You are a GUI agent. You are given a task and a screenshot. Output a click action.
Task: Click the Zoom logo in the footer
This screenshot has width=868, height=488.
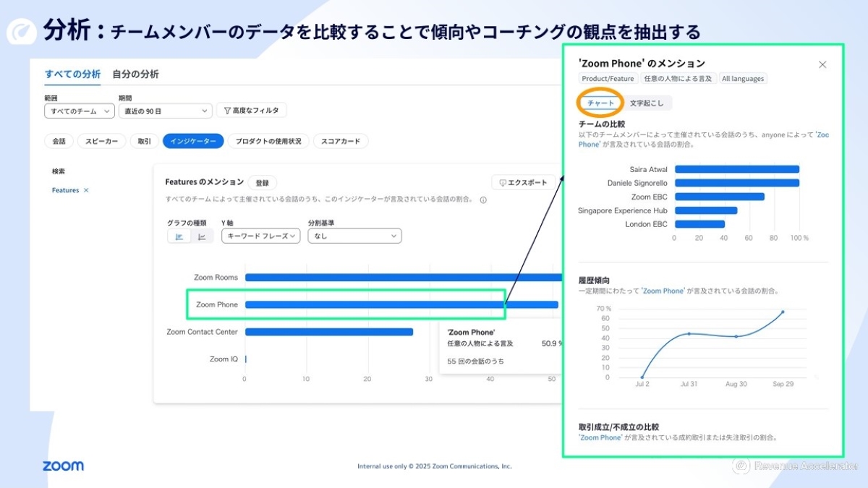coord(63,466)
